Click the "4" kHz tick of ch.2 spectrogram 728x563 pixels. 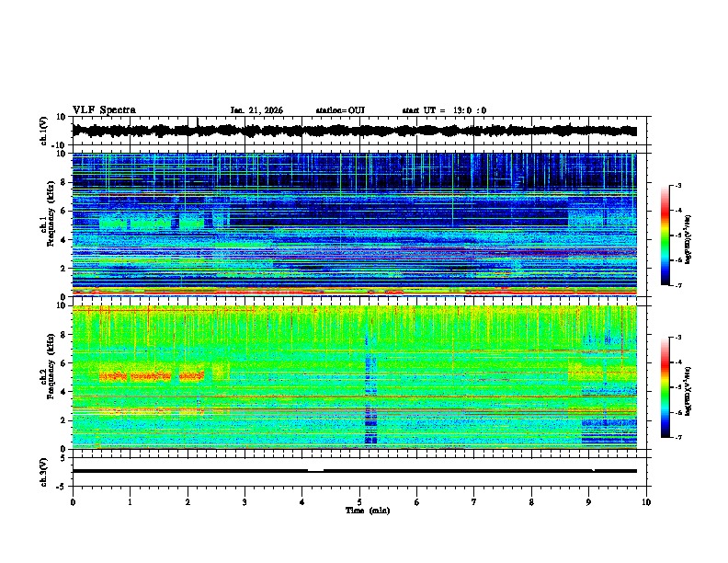tap(64, 392)
